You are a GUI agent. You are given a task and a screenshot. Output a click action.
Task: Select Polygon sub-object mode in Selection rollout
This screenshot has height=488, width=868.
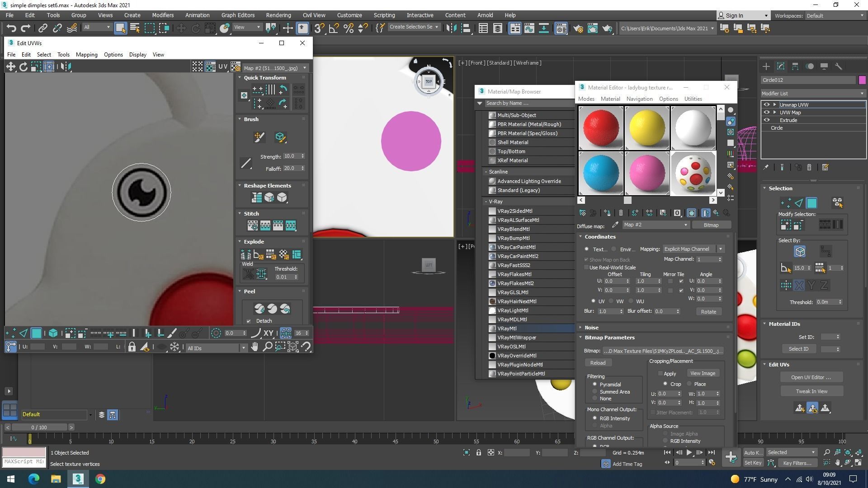[x=811, y=203]
